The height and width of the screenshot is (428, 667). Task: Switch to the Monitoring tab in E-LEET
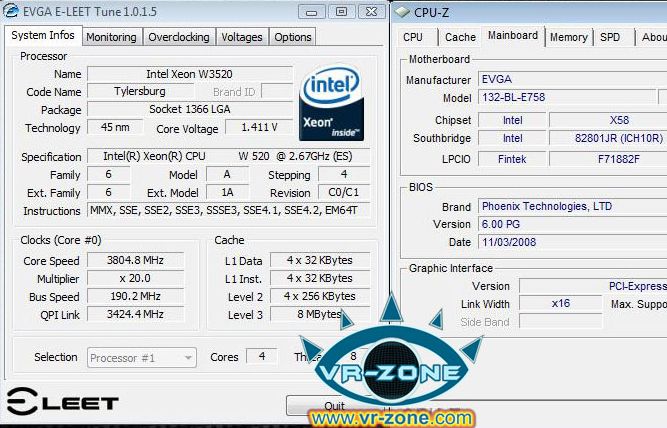(x=111, y=37)
